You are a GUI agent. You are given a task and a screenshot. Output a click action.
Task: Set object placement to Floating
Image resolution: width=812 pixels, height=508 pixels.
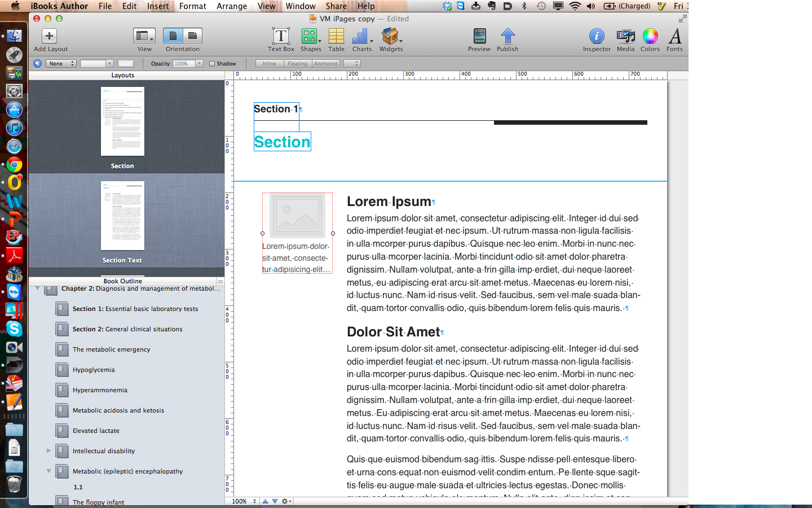pyautogui.click(x=298, y=64)
